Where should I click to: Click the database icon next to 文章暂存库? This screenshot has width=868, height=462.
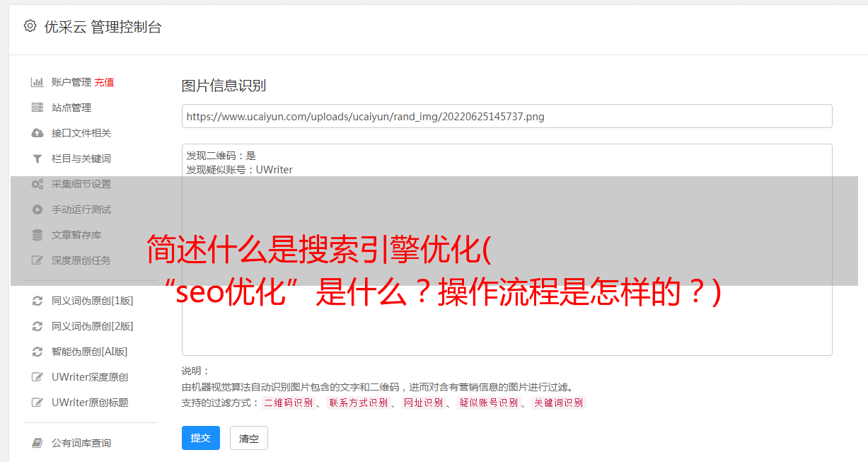point(37,235)
